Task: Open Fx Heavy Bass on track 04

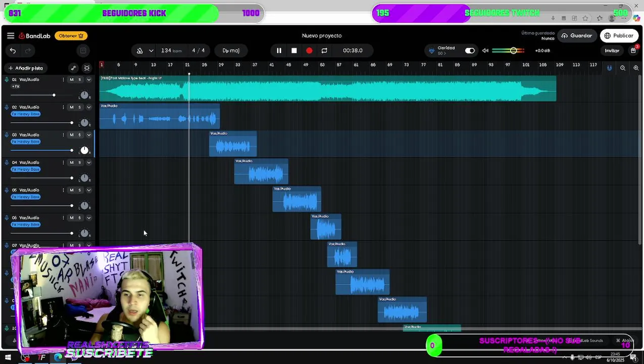Action: click(x=26, y=169)
